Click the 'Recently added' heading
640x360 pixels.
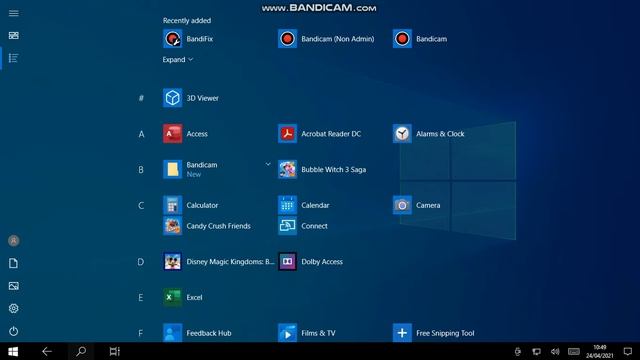click(x=187, y=20)
